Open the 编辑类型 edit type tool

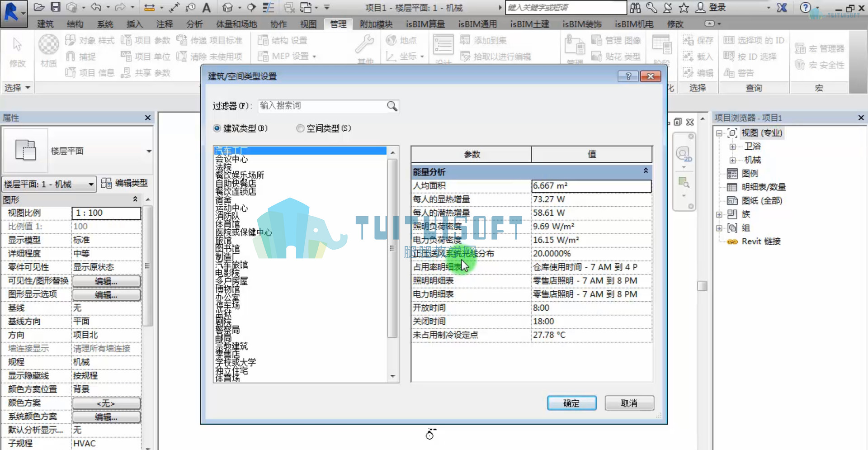coord(125,183)
